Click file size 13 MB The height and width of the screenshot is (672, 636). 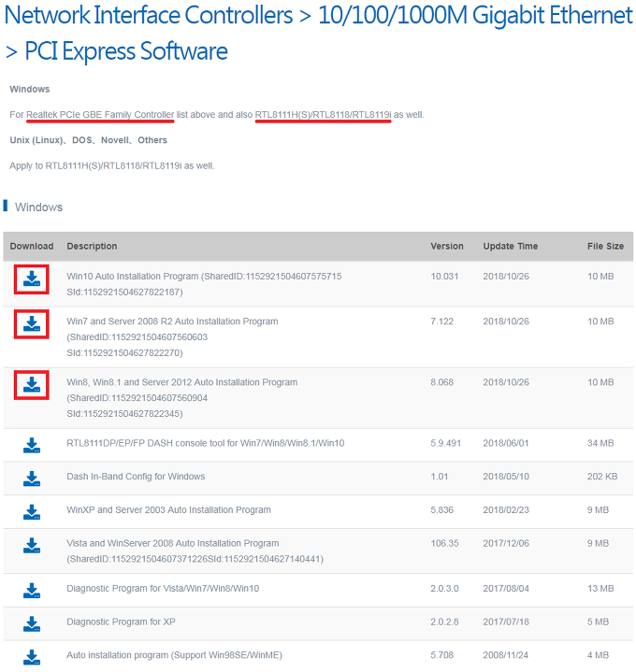point(600,589)
